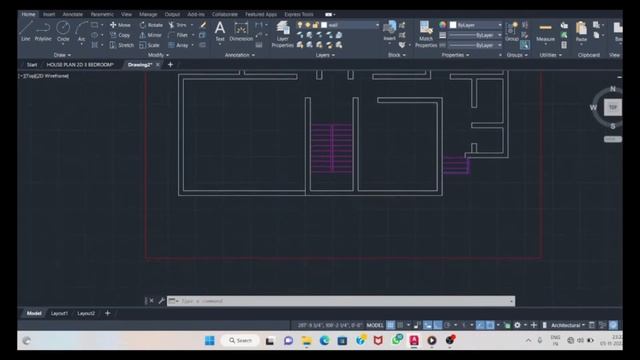
Task: Click the Array command
Action: click(x=178, y=45)
